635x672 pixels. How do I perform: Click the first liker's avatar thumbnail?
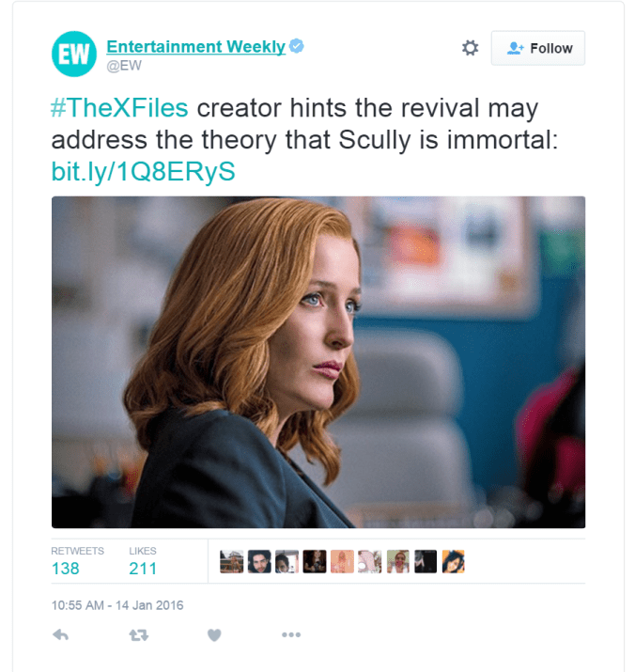(x=231, y=561)
